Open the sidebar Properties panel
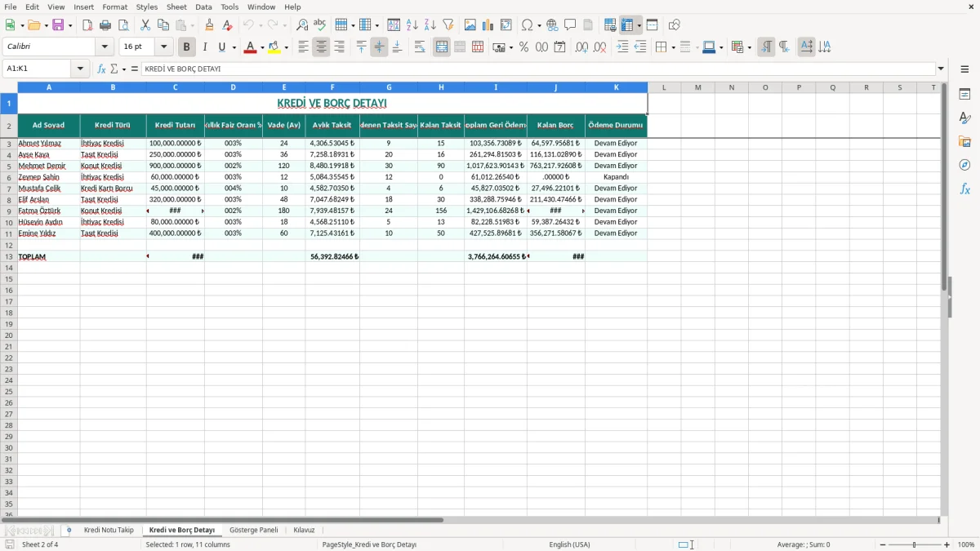 tap(964, 95)
